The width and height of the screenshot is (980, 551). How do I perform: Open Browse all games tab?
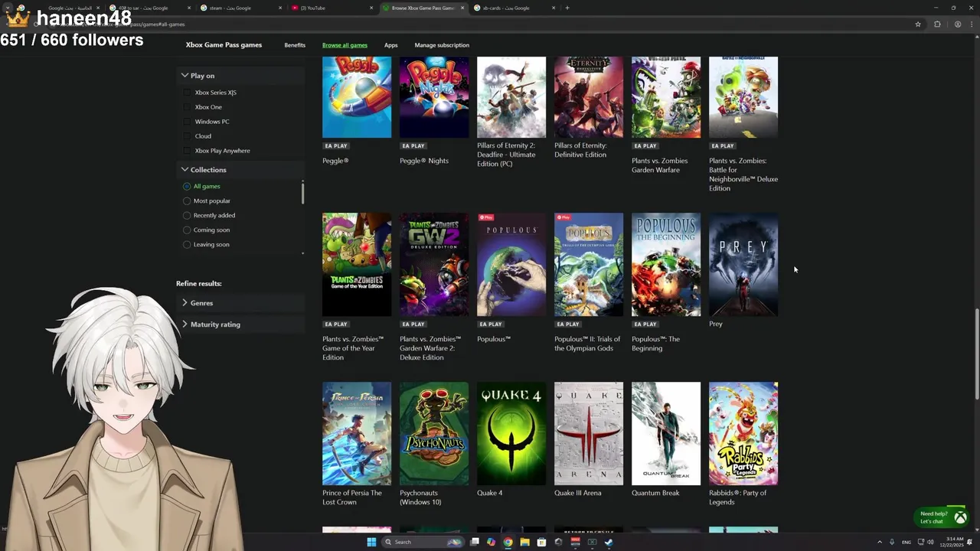(345, 45)
